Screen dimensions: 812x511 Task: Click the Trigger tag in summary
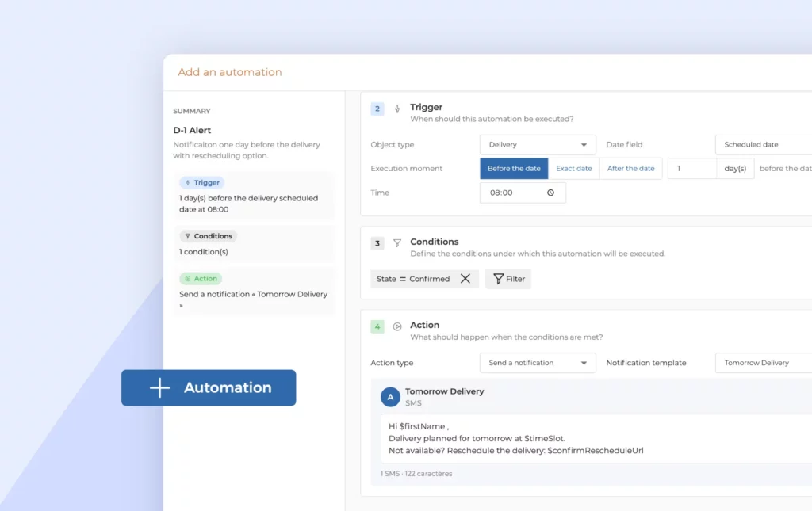(202, 182)
